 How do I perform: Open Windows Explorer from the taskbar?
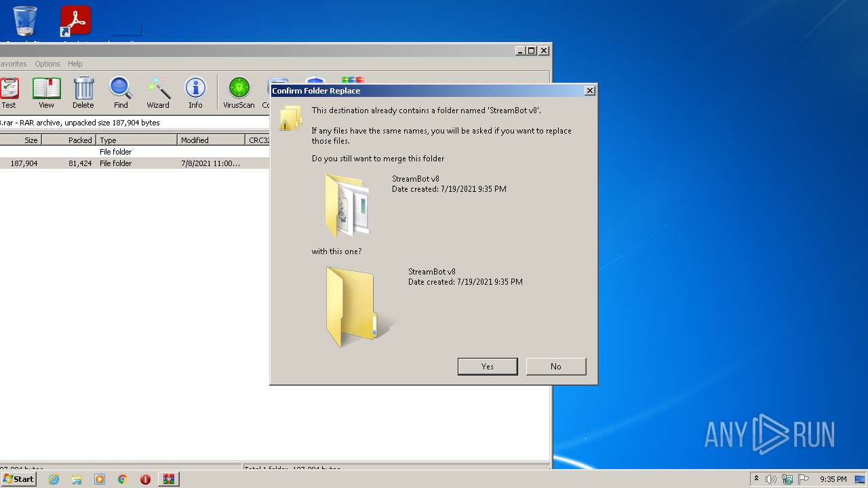[x=77, y=479]
